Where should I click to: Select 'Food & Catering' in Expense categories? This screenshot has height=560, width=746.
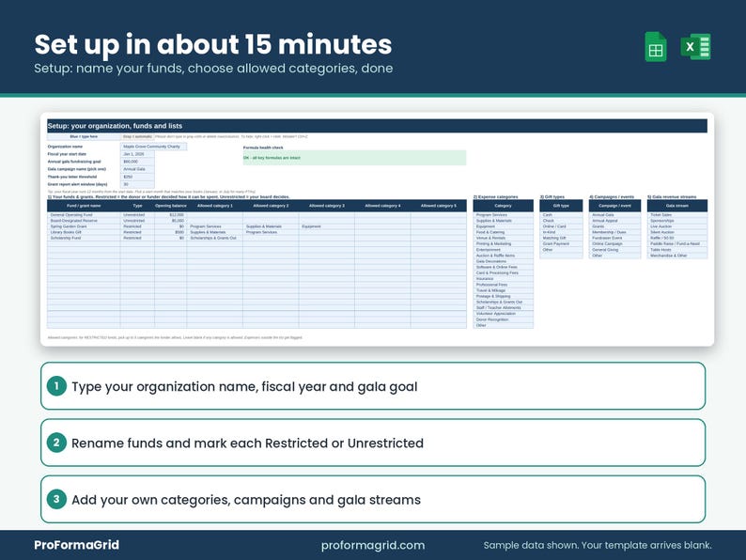click(x=503, y=232)
